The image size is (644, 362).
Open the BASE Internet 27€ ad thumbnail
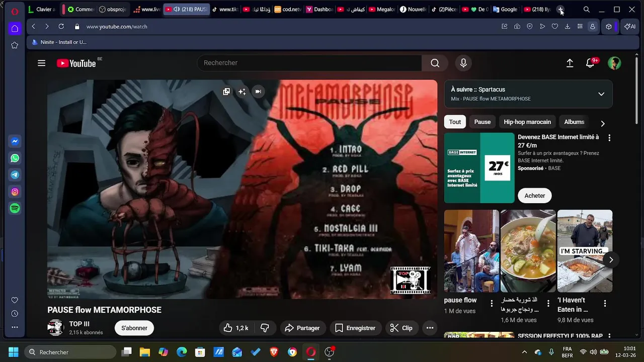coord(479,168)
